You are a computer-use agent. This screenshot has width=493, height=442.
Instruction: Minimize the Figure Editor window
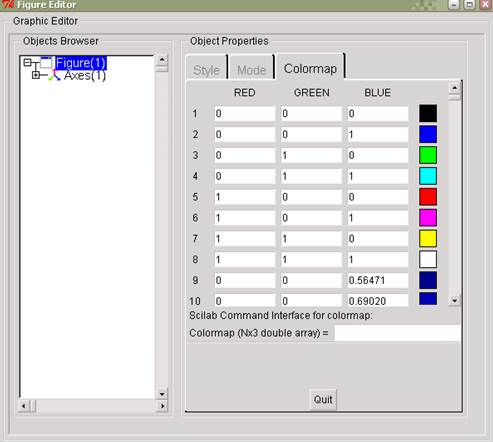point(454,4)
